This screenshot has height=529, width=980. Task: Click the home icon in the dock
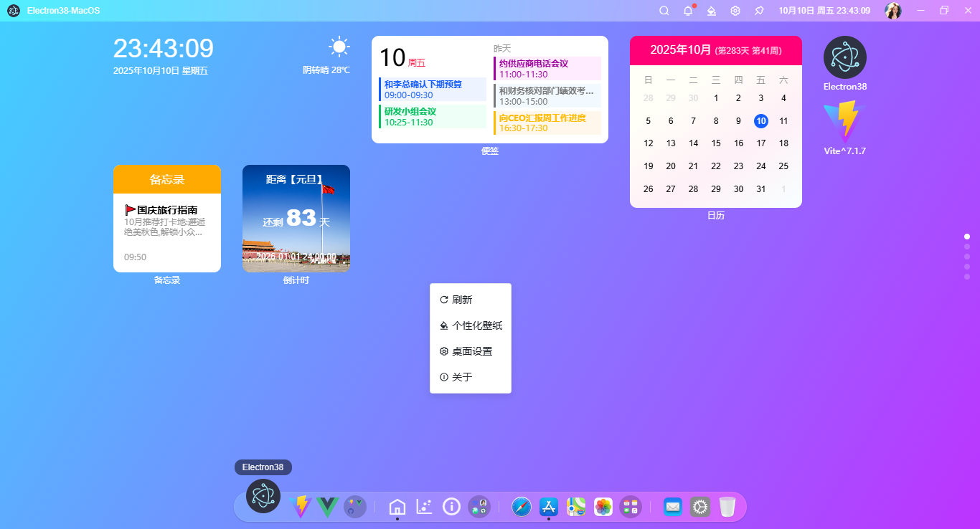[397, 507]
